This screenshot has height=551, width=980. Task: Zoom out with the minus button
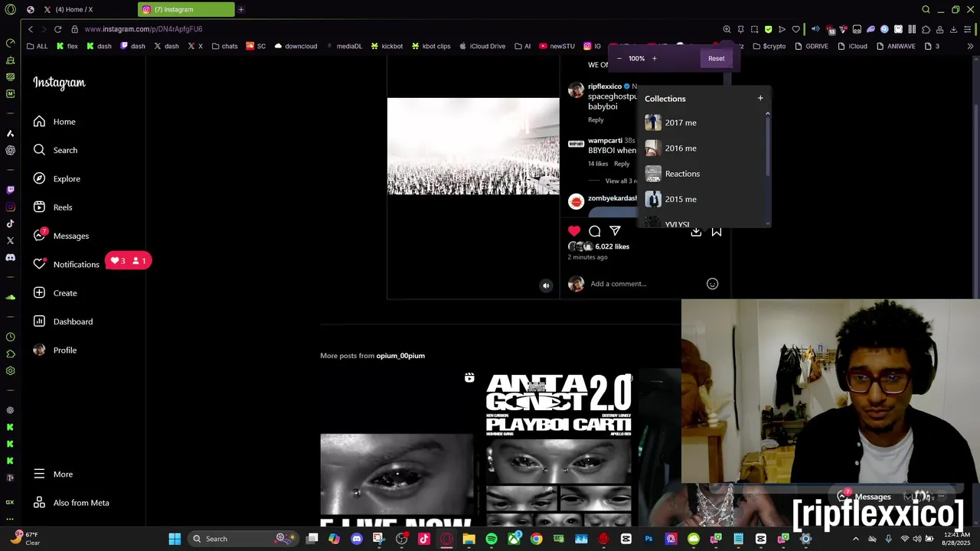pos(619,58)
